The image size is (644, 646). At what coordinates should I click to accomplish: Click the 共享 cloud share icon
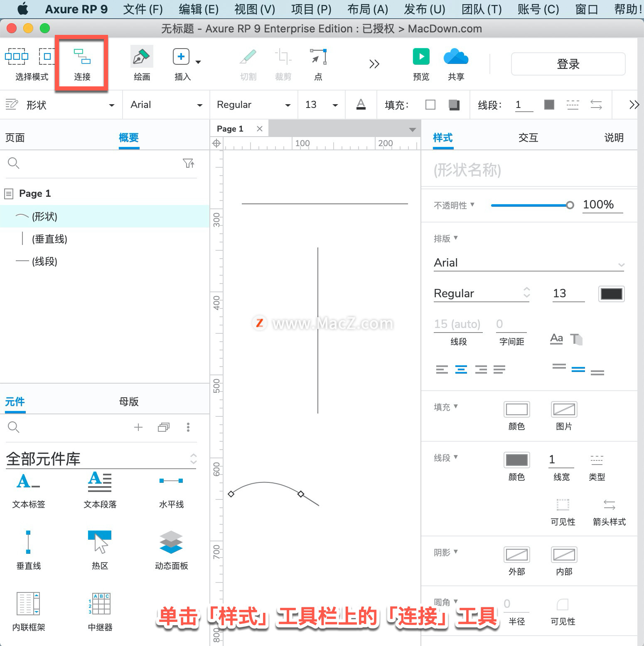click(x=456, y=56)
